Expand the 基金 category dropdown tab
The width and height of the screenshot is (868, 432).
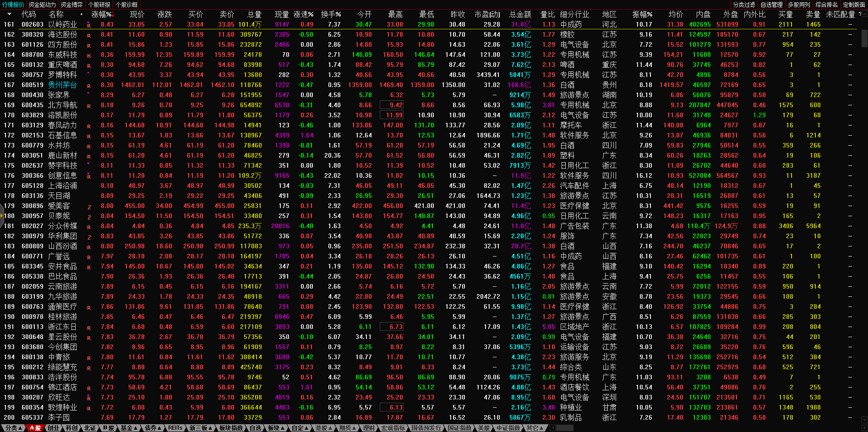(x=129, y=428)
